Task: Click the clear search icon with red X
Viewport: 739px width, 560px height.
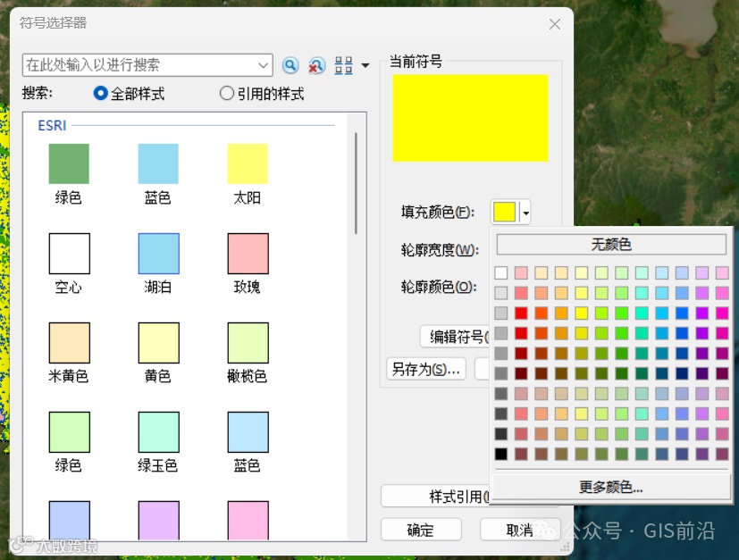Action: (316, 65)
